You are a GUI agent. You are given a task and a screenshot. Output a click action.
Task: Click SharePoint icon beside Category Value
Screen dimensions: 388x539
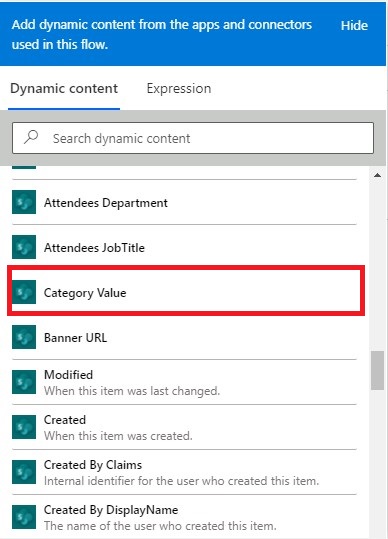24,292
